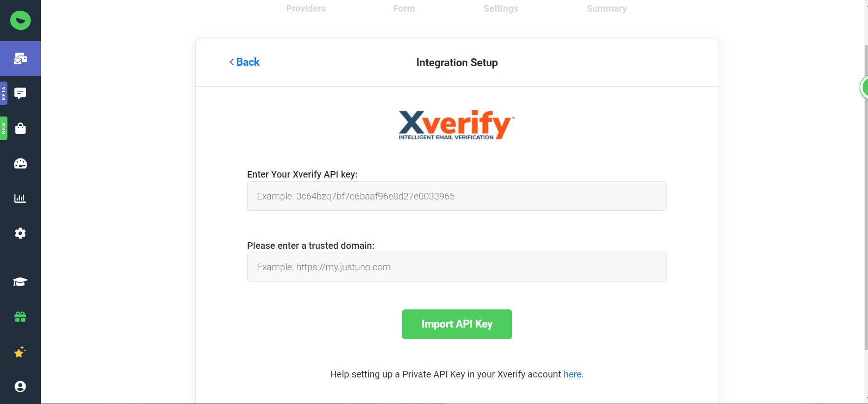The width and height of the screenshot is (868, 404).
Task: Open the user account profile icon
Action: [20, 386]
